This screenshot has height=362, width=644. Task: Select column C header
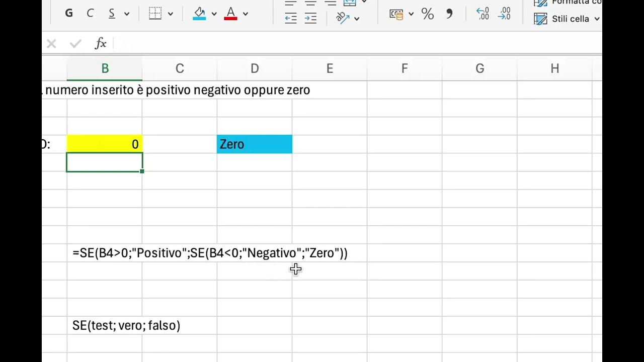point(180,68)
